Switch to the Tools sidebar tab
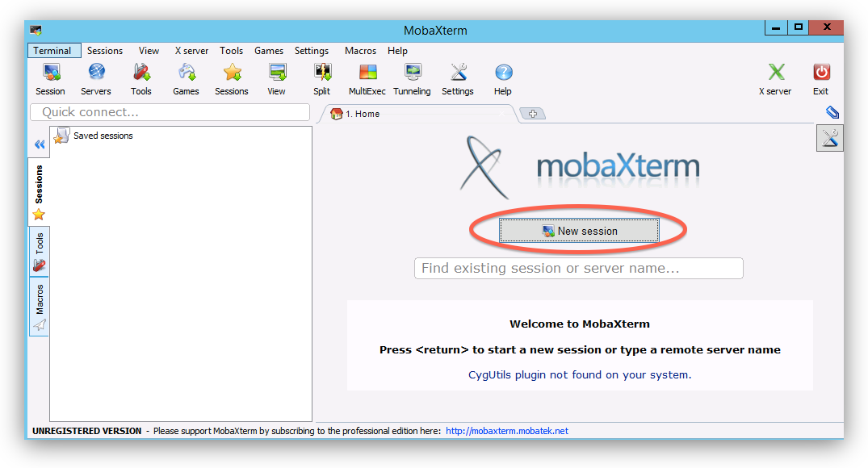Viewport: 868px width, 468px height. click(x=39, y=253)
